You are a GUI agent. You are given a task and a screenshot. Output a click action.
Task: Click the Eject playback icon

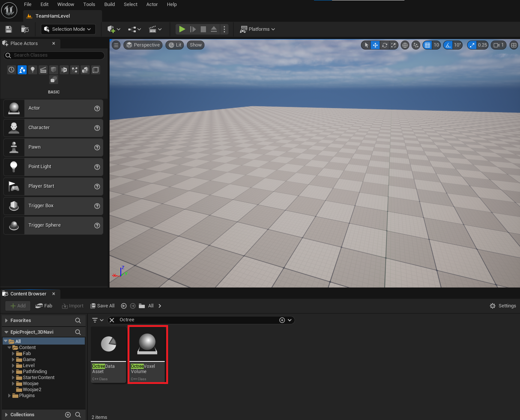[x=214, y=29]
